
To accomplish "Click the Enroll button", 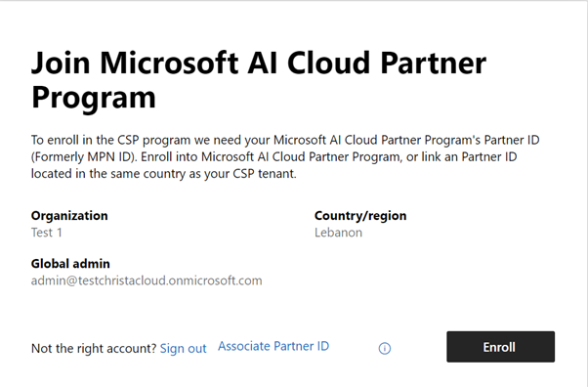I will tap(500, 347).
